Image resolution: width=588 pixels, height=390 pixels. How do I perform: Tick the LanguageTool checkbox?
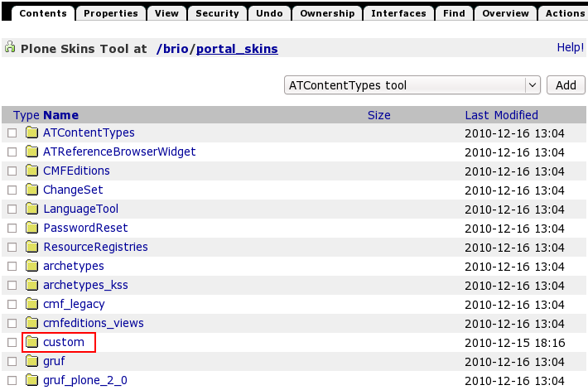pyautogui.click(x=12, y=209)
